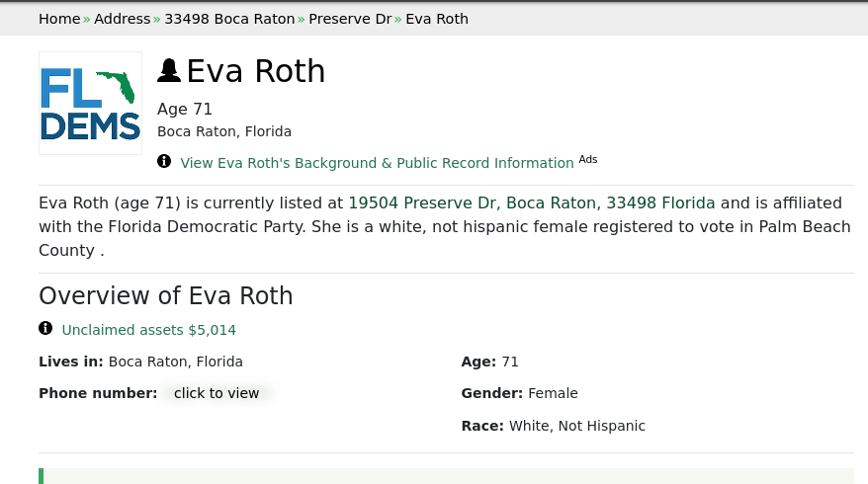Viewport: 868px width, 484px height.
Task: Select the 'Age 71' text under name
Action: click(185, 109)
